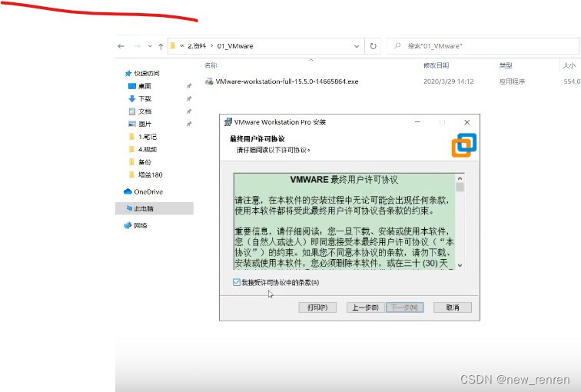581x392 pixels.
Task: Click the 取消 button in installer
Action: point(453,307)
